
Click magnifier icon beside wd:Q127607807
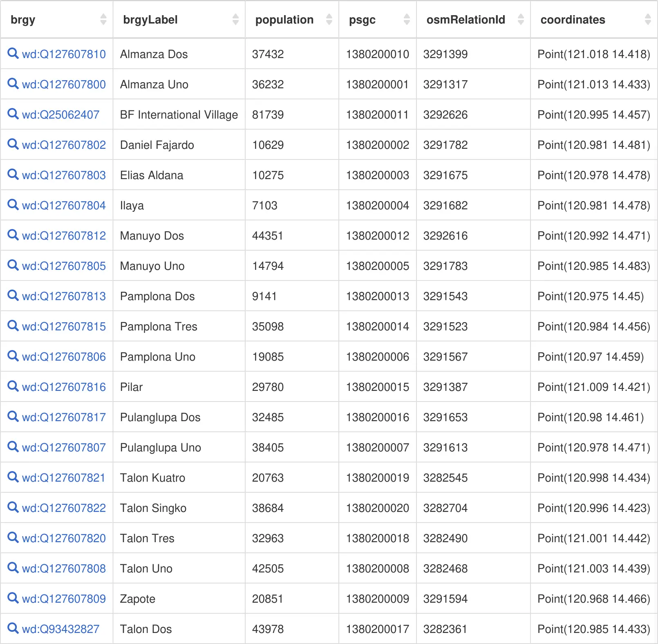coord(13,447)
